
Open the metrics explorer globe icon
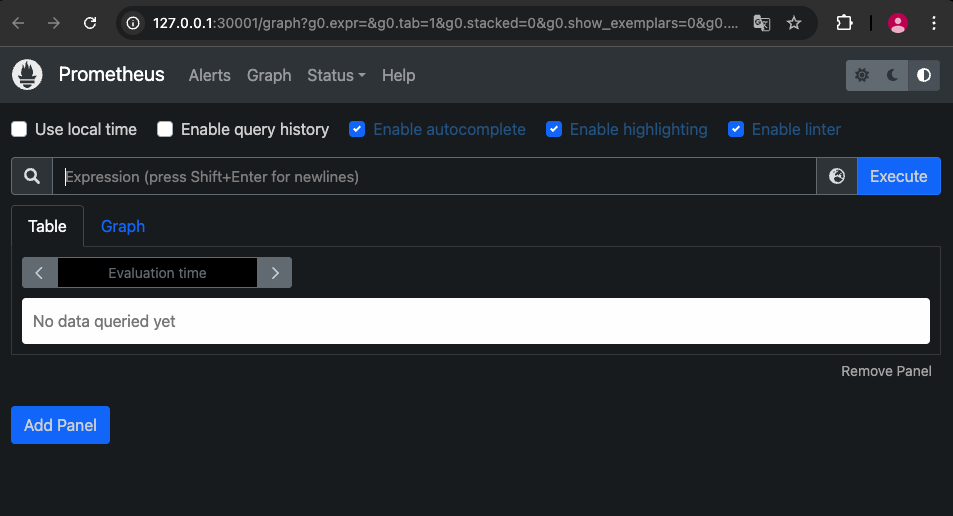(837, 176)
